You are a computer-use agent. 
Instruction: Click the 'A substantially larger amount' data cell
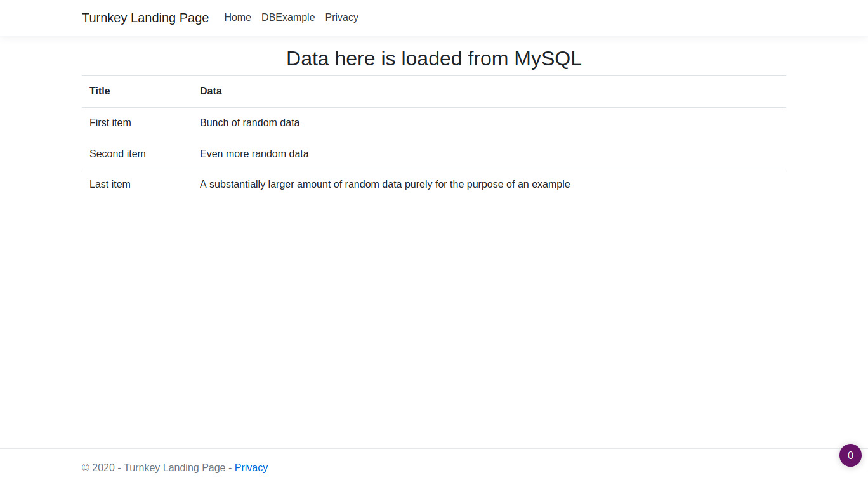click(x=385, y=185)
